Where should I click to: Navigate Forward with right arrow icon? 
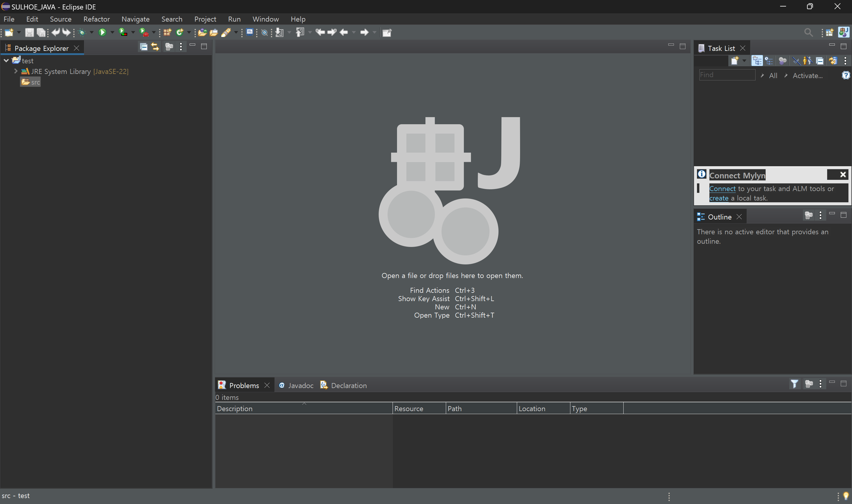point(364,32)
